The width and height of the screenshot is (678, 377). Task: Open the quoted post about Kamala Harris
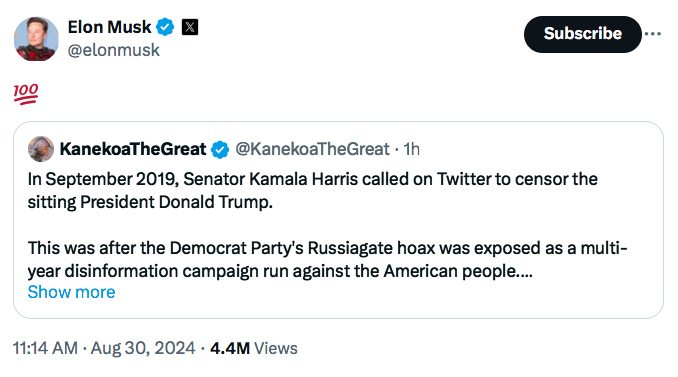(338, 220)
